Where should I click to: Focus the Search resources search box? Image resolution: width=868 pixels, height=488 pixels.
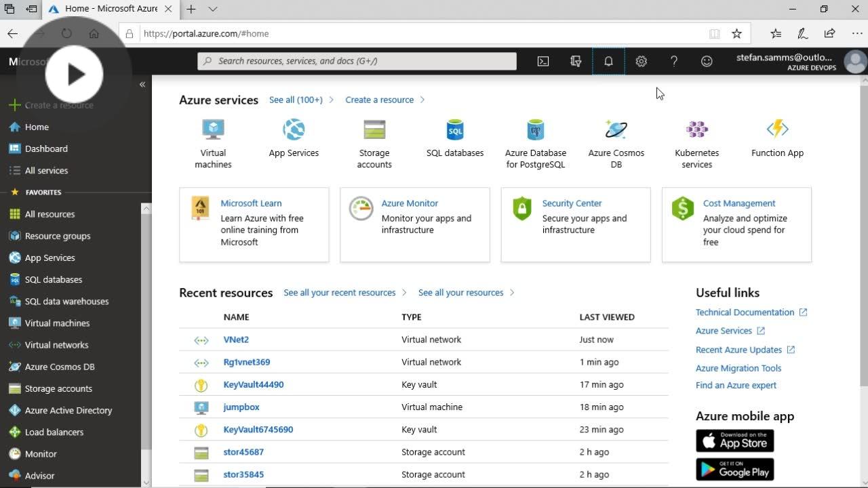[357, 61]
